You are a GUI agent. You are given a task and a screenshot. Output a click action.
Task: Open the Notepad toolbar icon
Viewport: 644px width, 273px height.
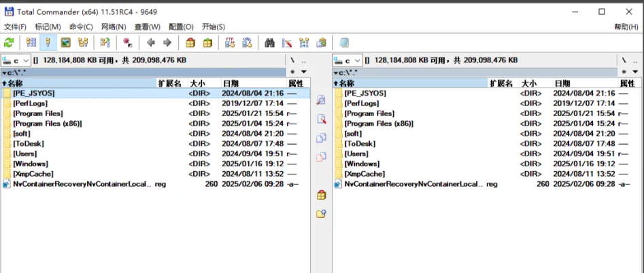pyautogui.click(x=344, y=42)
